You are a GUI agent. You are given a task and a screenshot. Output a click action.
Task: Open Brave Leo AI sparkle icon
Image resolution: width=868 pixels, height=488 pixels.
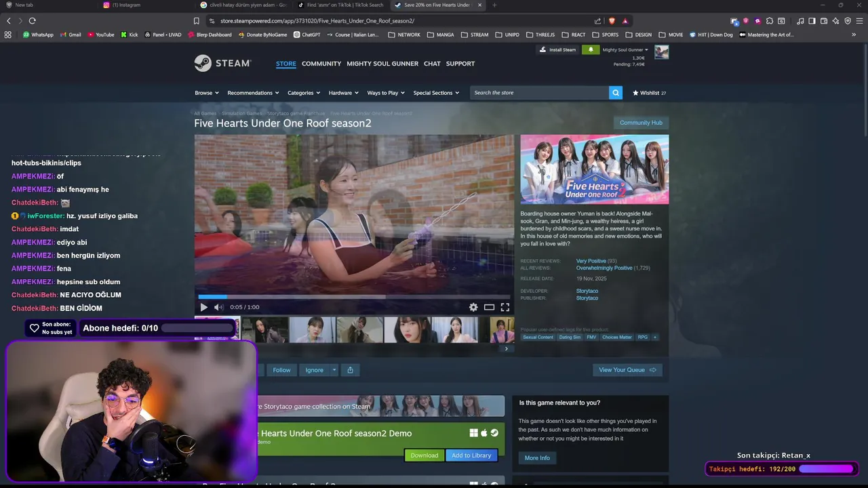click(835, 21)
